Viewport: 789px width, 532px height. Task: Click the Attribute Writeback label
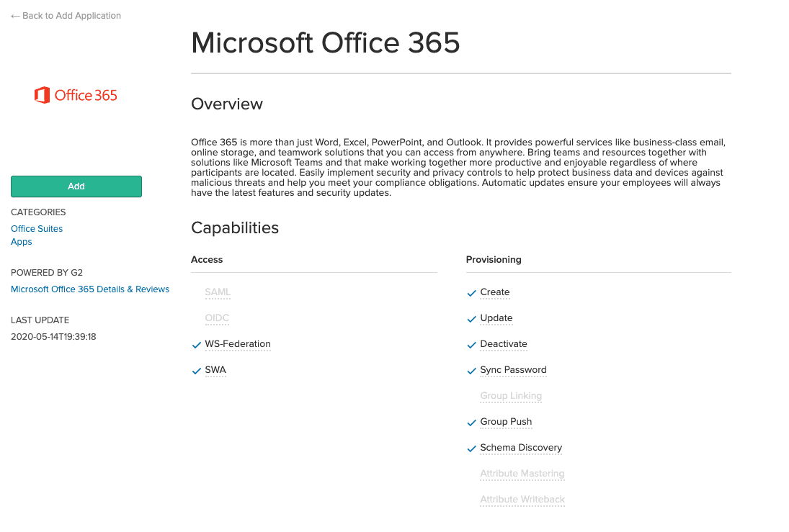(x=522, y=500)
